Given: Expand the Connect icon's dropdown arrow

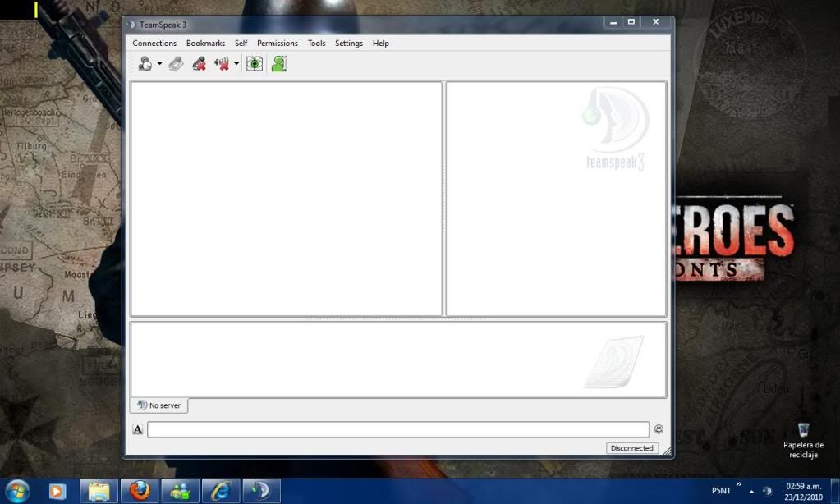Looking at the screenshot, I should (x=159, y=64).
